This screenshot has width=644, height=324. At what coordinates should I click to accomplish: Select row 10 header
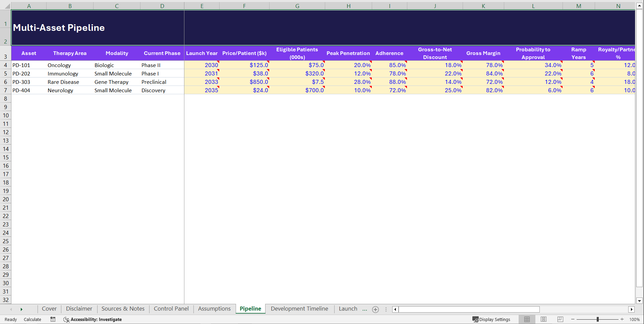coord(6,115)
